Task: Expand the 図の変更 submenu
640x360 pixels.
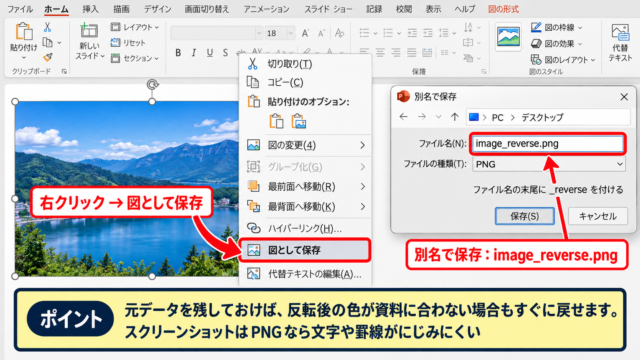Action: 305,145
